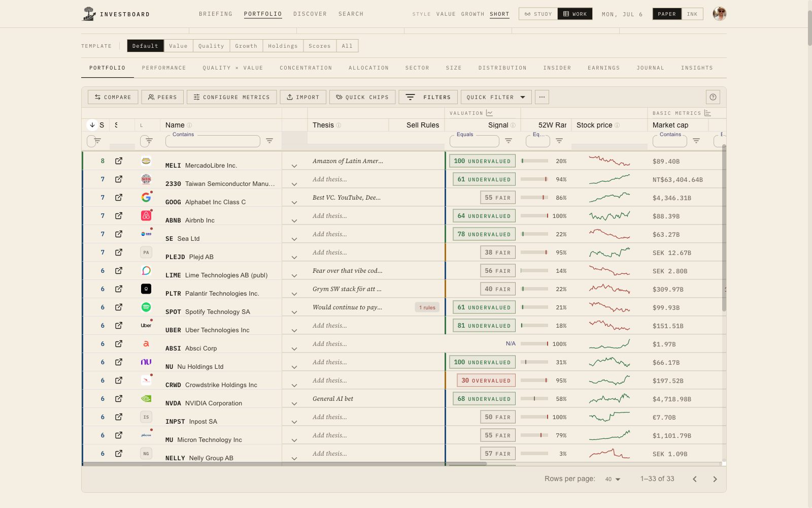Click NVIDIA 52W range bar
Image resolution: width=812 pixels, height=508 pixels.
[x=534, y=399]
